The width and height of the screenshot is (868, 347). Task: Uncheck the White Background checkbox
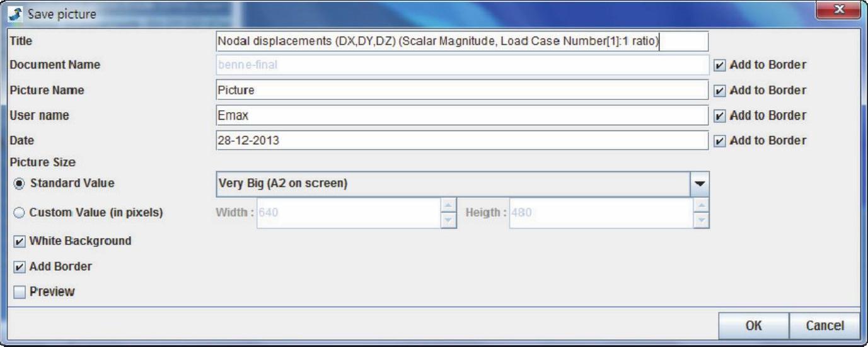pos(20,241)
